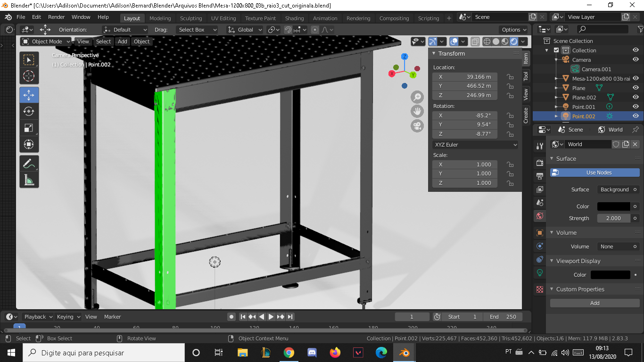
Task: Open Blender from the Windows taskbar
Action: click(404, 353)
